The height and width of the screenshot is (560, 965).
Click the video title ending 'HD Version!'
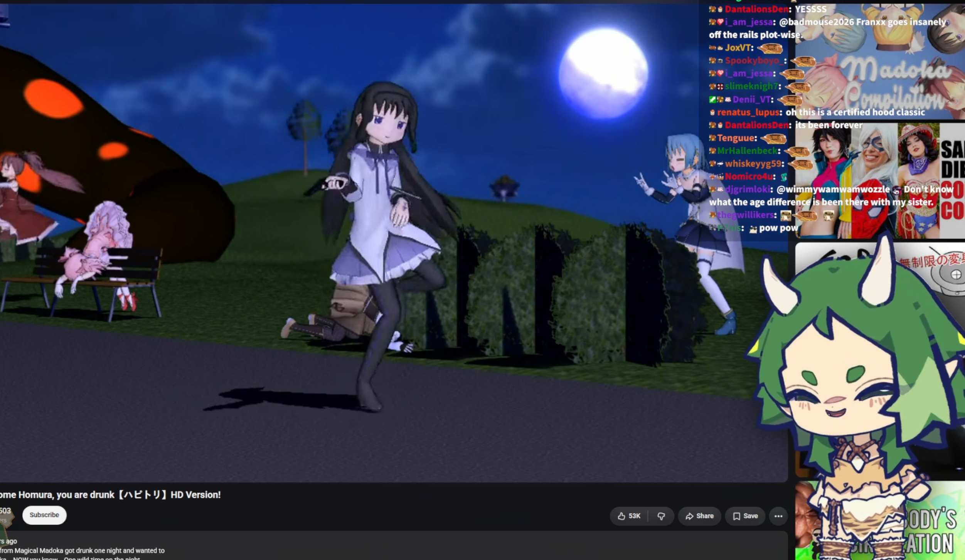click(110, 495)
